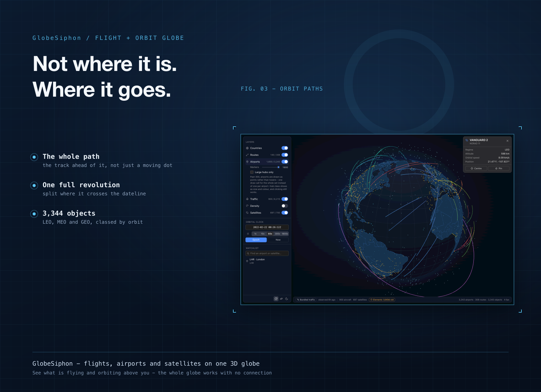Click the Elements 1,649d old warning chip

pyautogui.click(x=382, y=300)
